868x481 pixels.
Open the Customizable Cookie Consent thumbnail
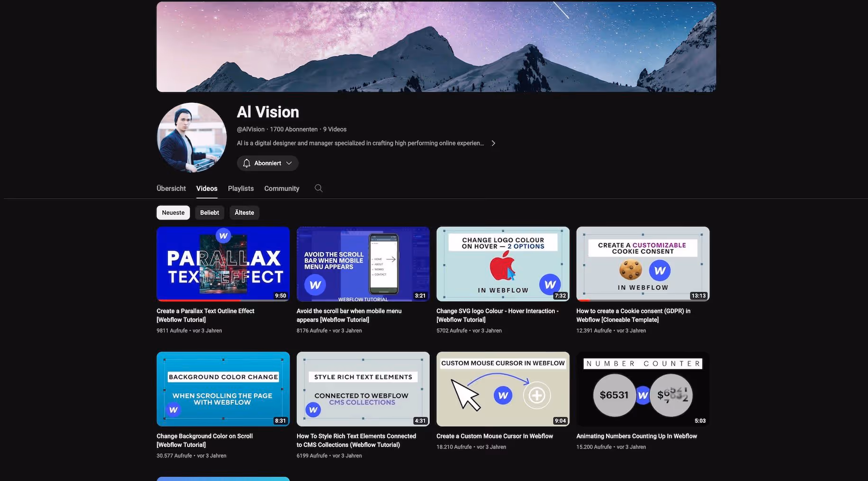point(643,264)
